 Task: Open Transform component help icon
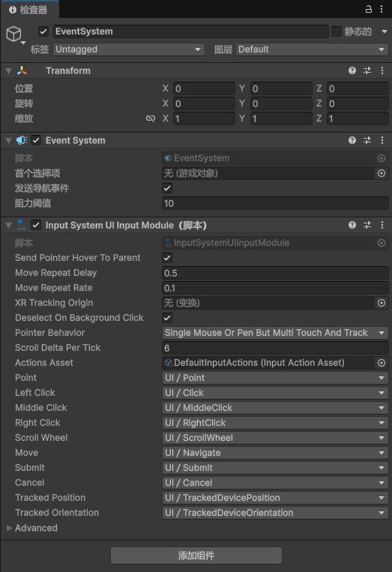point(352,70)
